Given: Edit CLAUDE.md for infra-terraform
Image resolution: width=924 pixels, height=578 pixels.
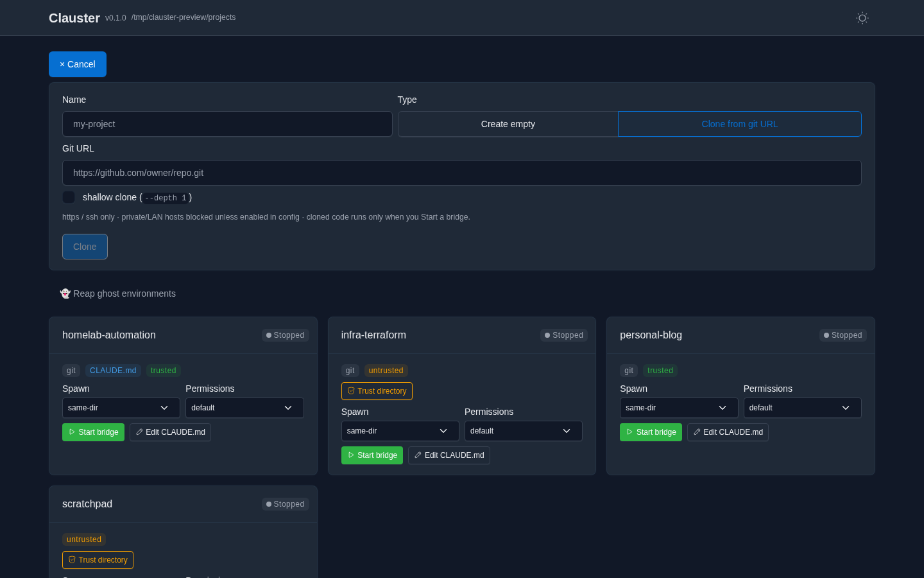Looking at the screenshot, I should pos(449,455).
